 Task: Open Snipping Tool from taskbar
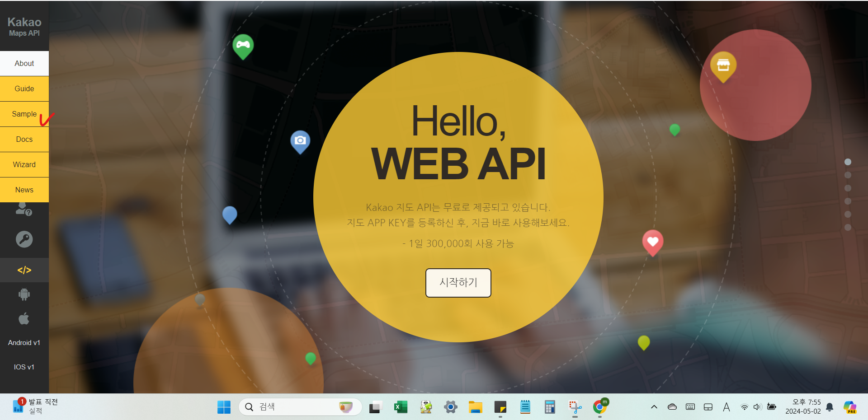coord(575,407)
